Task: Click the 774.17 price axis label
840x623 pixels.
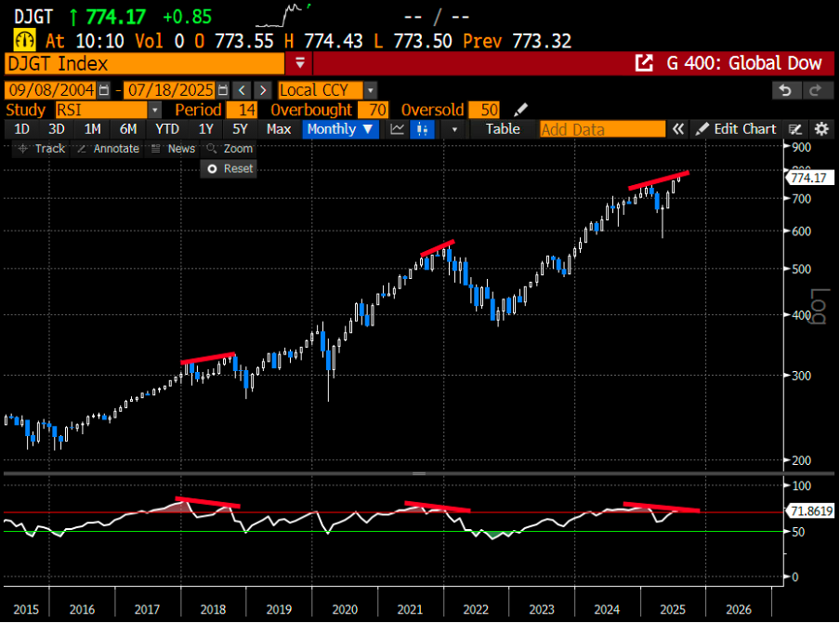Action: click(809, 178)
